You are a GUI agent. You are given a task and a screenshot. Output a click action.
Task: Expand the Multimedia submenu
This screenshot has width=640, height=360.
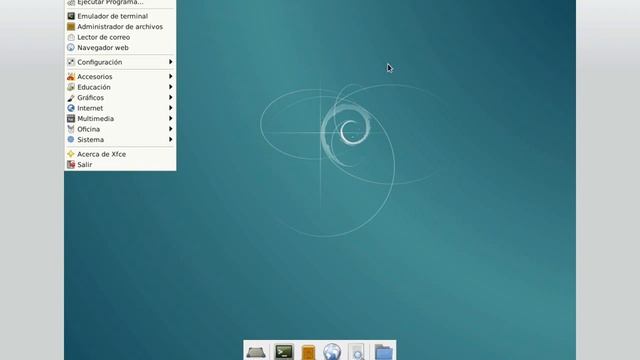(120, 119)
